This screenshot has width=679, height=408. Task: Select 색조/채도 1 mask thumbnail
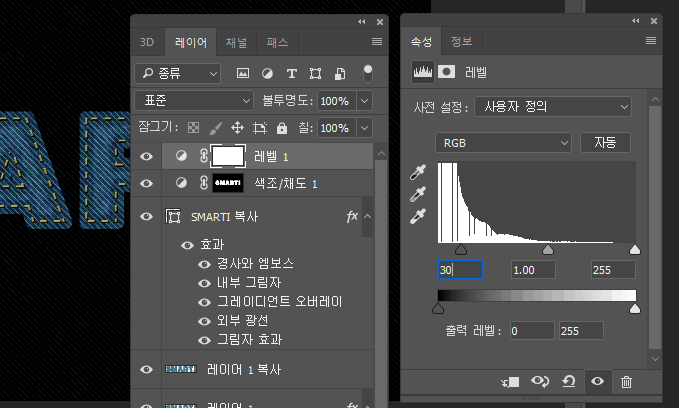point(228,183)
